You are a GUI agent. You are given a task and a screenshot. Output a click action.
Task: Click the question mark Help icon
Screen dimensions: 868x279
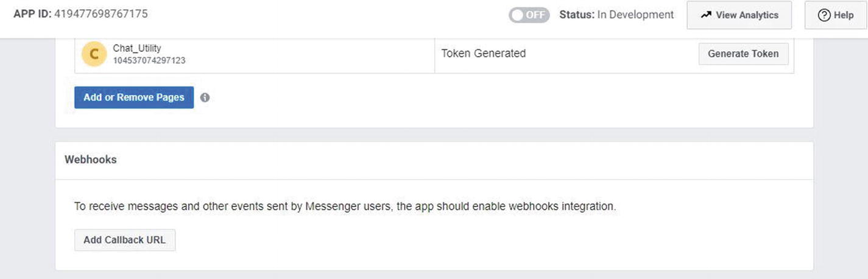(824, 15)
